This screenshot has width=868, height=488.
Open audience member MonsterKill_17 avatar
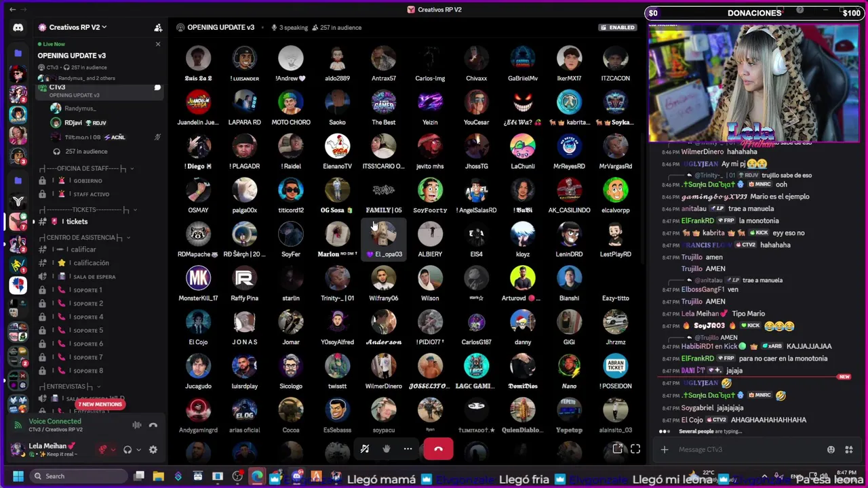tap(198, 278)
